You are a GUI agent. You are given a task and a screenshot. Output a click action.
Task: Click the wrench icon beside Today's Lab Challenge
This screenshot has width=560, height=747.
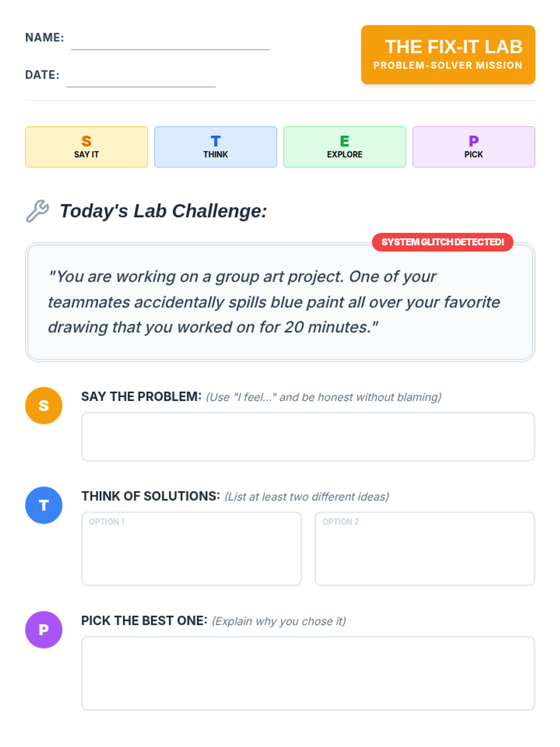tap(37, 211)
